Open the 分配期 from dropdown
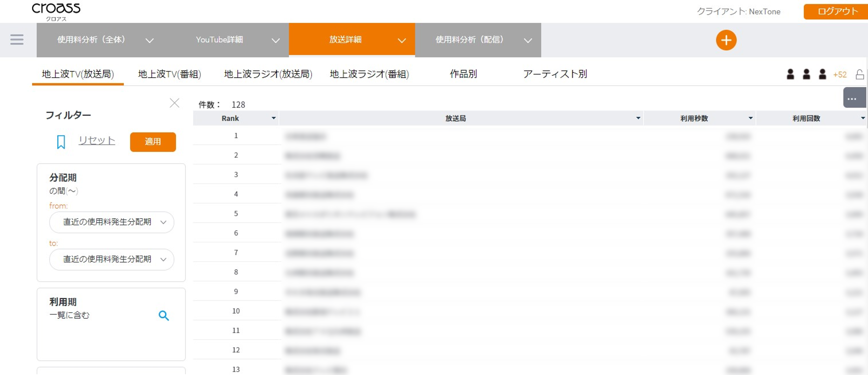This screenshot has height=375, width=868. tap(111, 222)
